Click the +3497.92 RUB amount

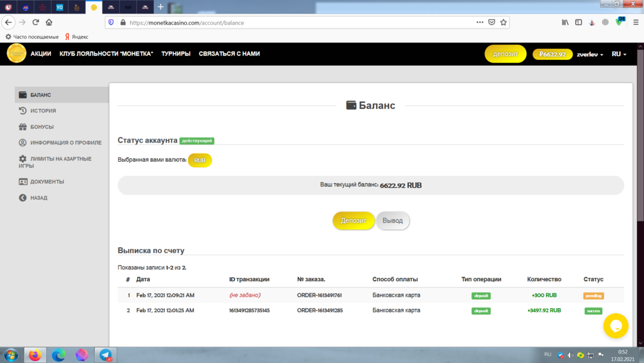point(544,310)
